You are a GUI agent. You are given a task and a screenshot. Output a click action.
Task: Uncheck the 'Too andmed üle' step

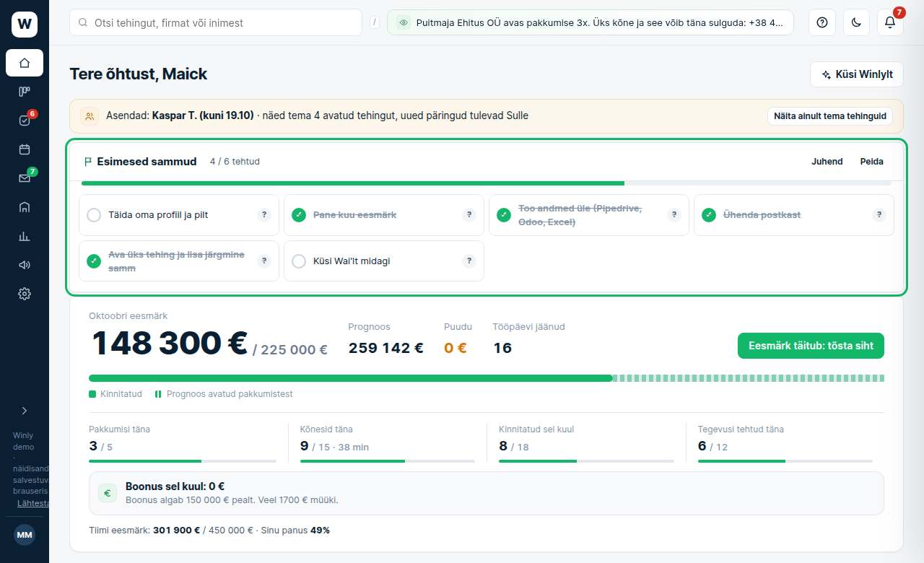(x=504, y=215)
